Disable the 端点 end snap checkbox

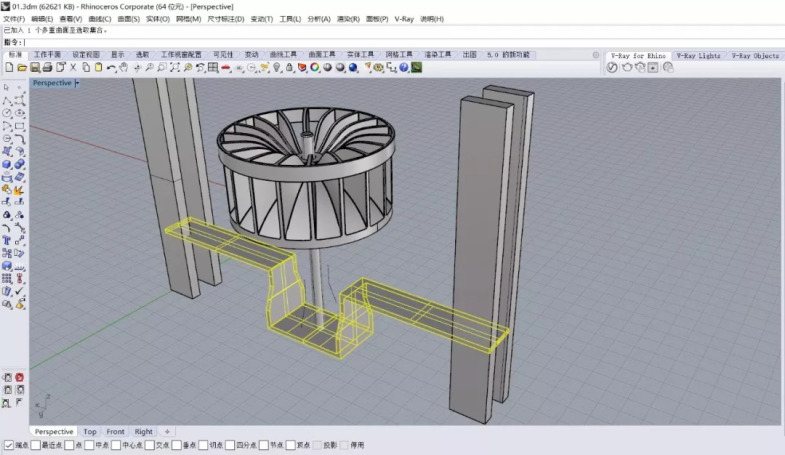click(x=9, y=445)
